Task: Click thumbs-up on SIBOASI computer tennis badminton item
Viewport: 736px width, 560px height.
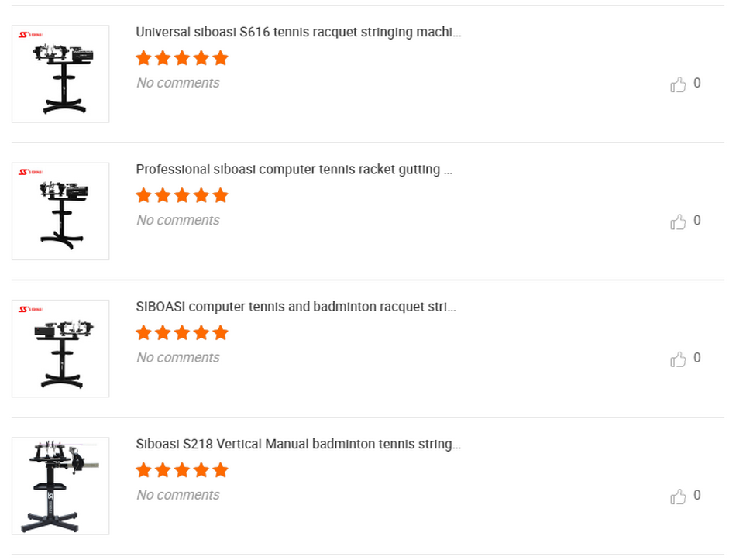Action: point(678,359)
